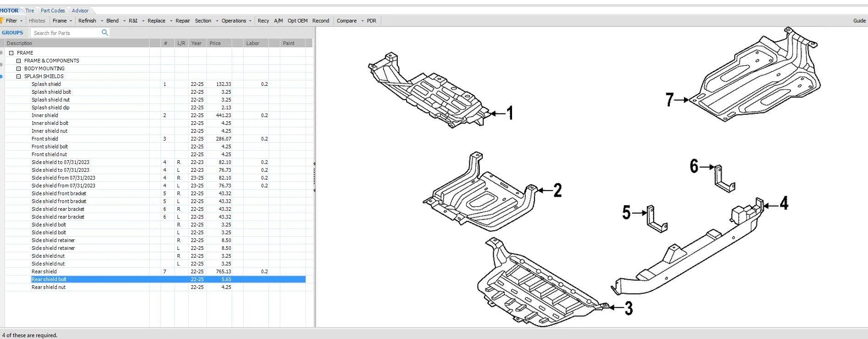Viewport: 868px width, 339px height.
Task: Click side shield callout number 4
Action: click(x=784, y=203)
